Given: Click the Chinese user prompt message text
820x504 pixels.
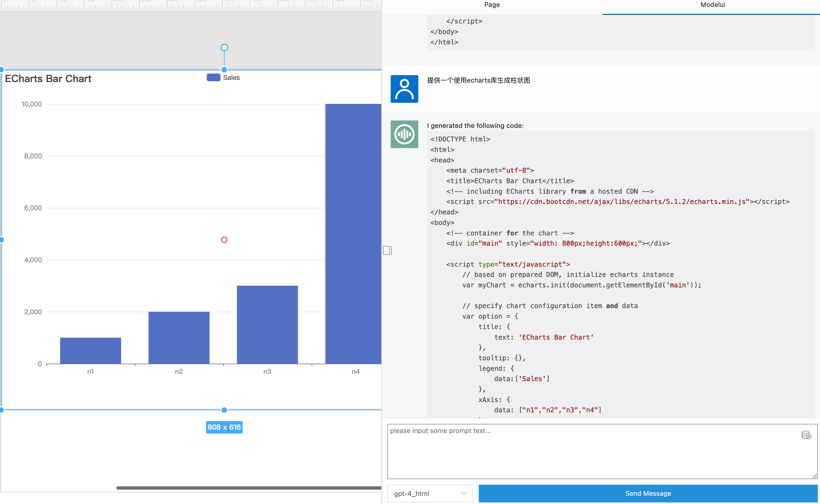Looking at the screenshot, I should (x=479, y=80).
